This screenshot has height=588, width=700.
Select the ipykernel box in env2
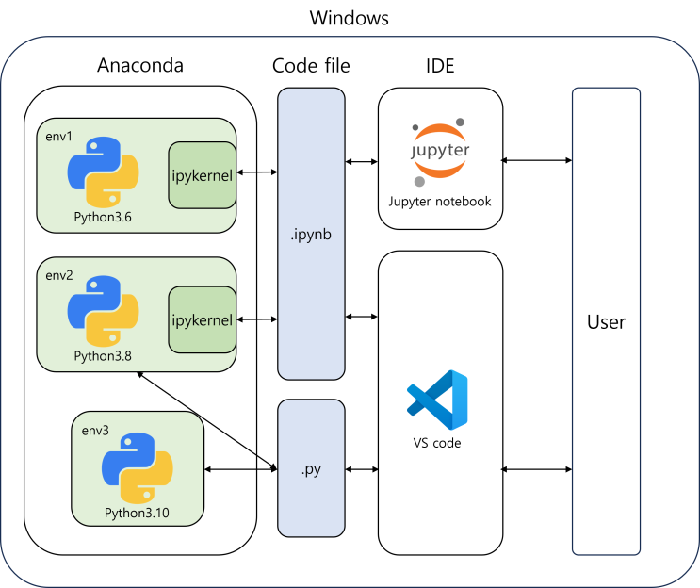coord(203,319)
